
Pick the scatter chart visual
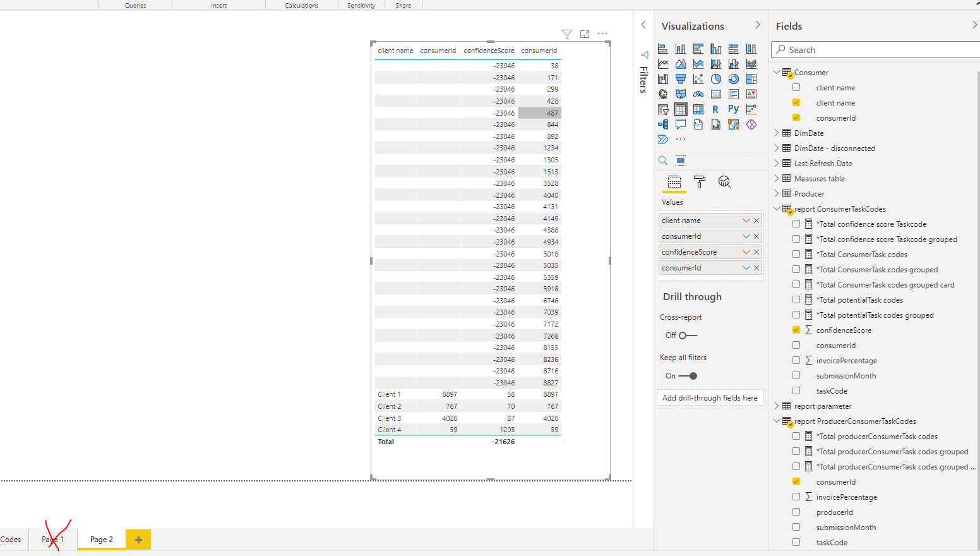tap(698, 79)
